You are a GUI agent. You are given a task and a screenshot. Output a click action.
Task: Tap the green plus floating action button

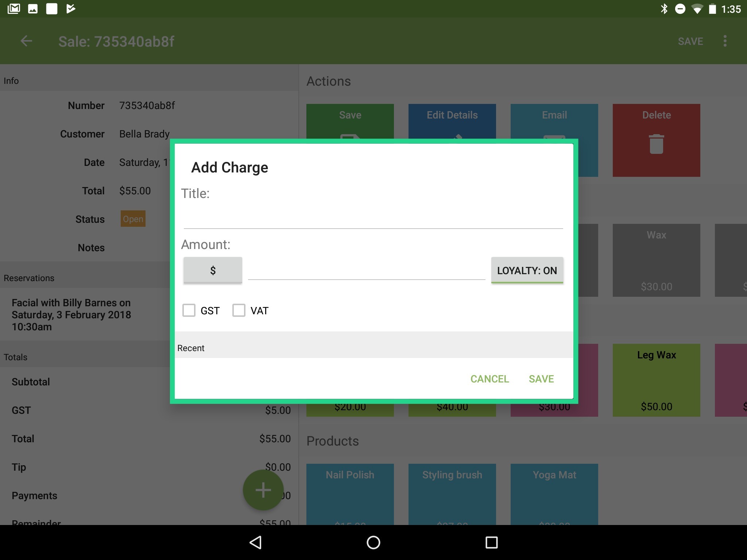263,490
